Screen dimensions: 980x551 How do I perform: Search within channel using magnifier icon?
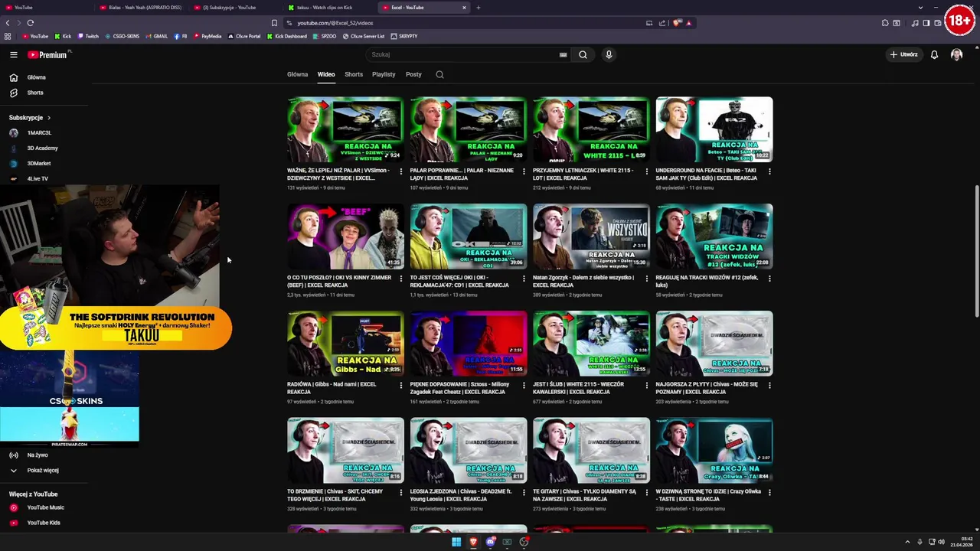point(439,74)
